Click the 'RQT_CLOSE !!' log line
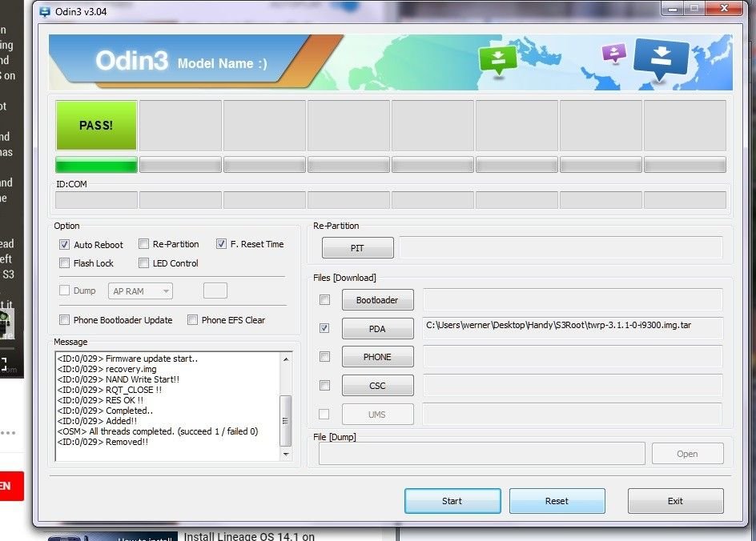The height and width of the screenshot is (541, 756). [110, 390]
